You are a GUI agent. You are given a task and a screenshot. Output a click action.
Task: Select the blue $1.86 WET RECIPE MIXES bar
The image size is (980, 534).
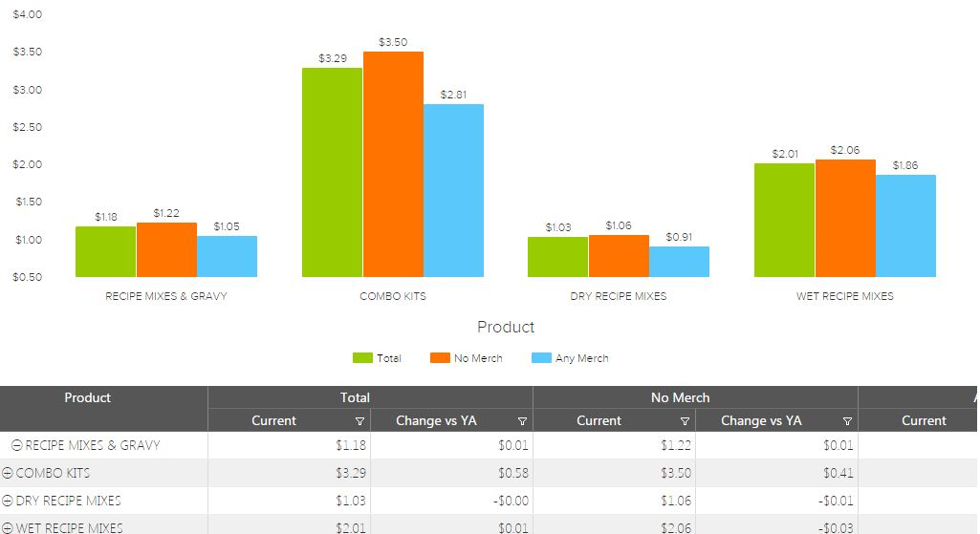(x=905, y=225)
